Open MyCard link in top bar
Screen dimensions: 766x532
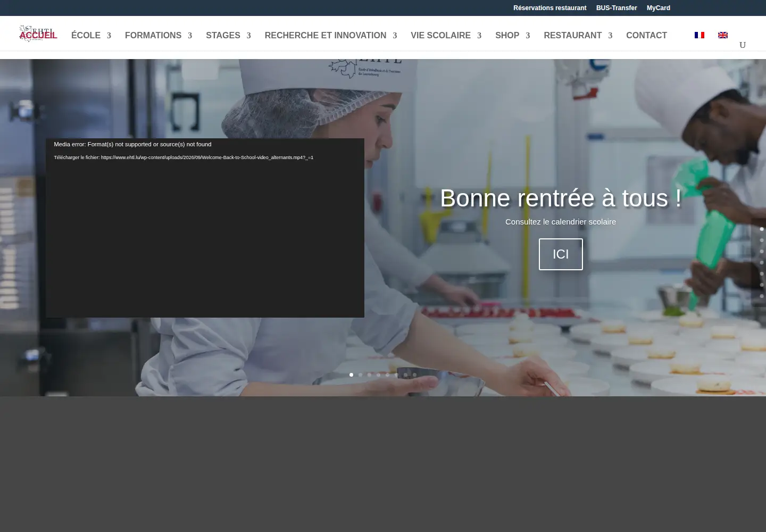(658, 8)
